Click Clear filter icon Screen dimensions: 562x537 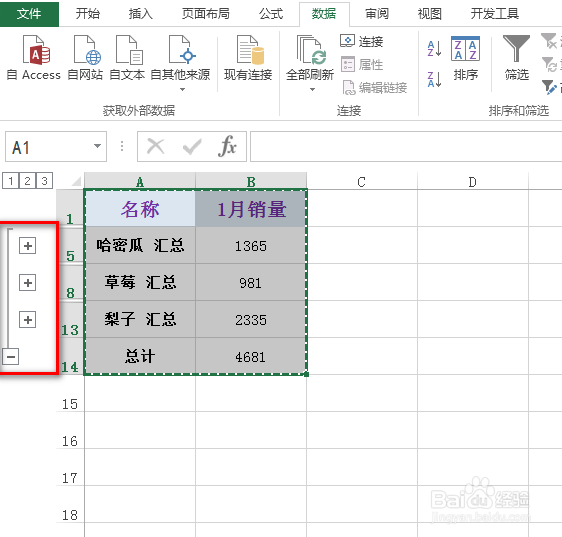tap(549, 41)
